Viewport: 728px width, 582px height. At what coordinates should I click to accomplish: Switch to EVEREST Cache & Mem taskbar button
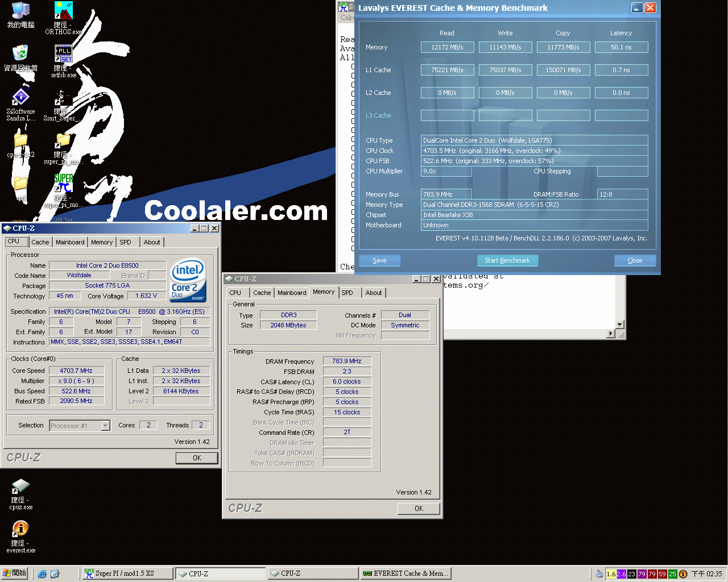(x=406, y=573)
